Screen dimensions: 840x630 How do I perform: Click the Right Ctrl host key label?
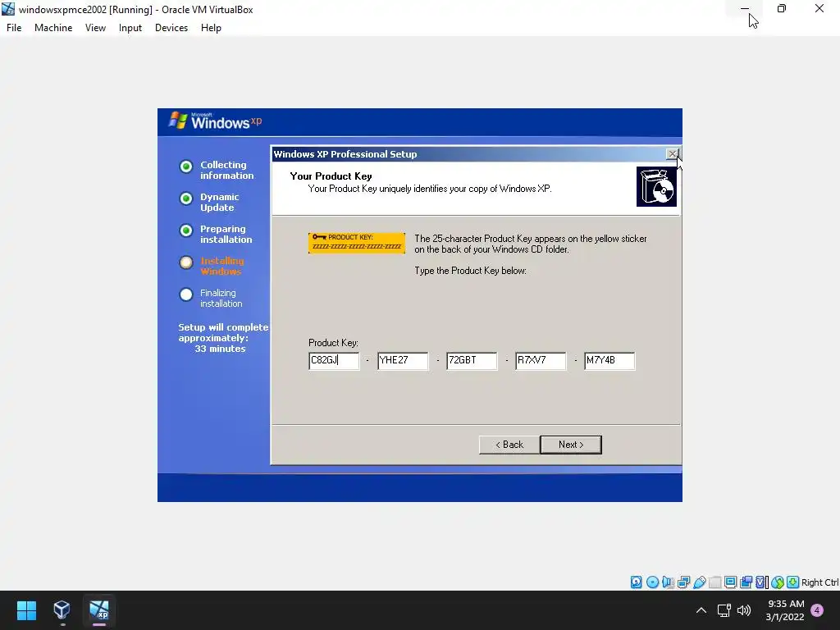tap(820, 582)
